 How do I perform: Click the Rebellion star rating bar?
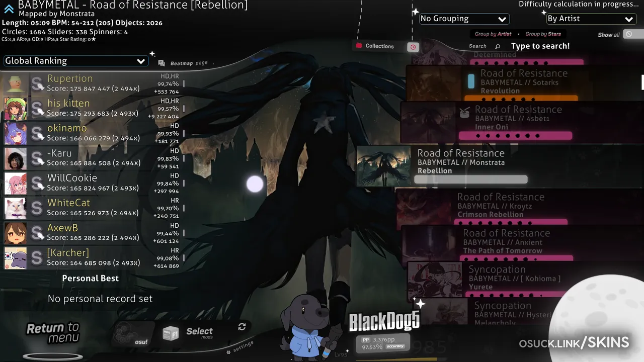point(470,179)
